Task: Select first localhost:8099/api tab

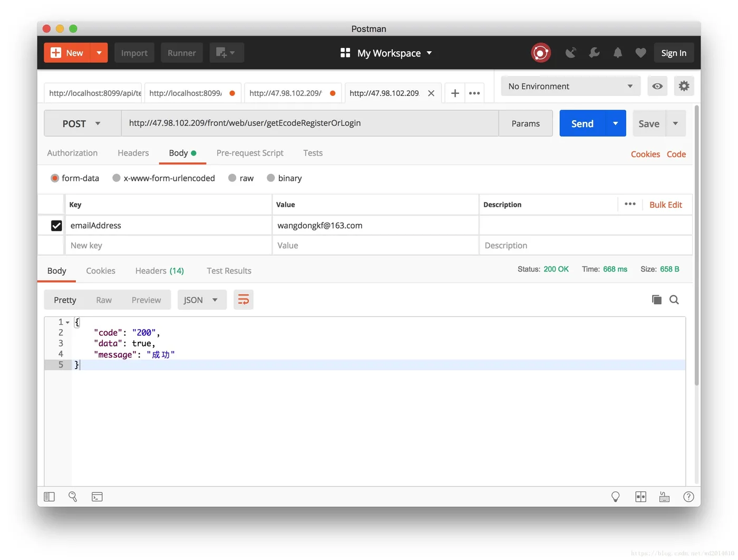Action: pyautogui.click(x=93, y=93)
